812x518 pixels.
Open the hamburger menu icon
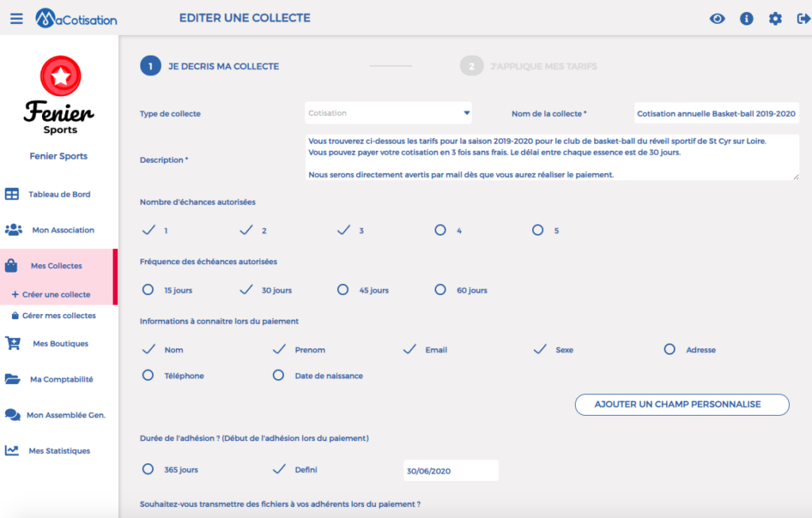(x=17, y=19)
